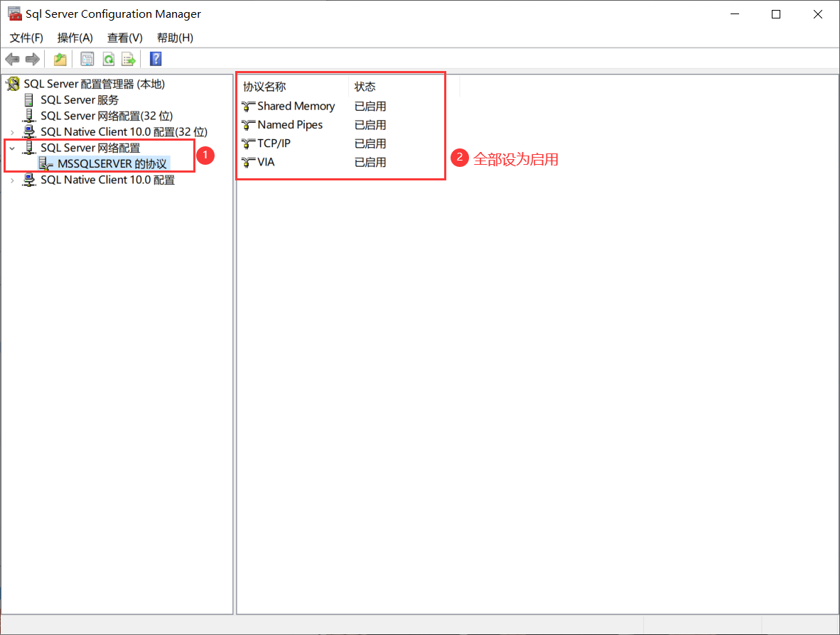Open the Properties toolbar icon
This screenshot has height=635, width=840.
coord(87,60)
